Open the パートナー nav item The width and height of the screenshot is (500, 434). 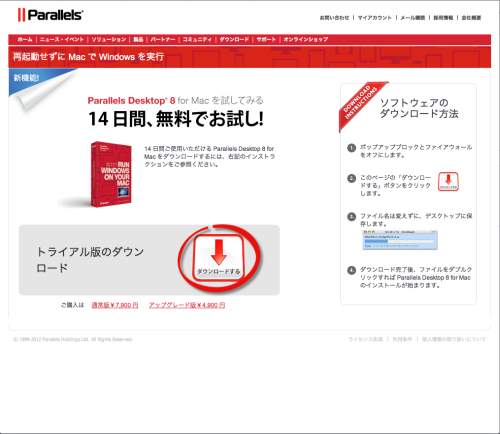point(163,39)
